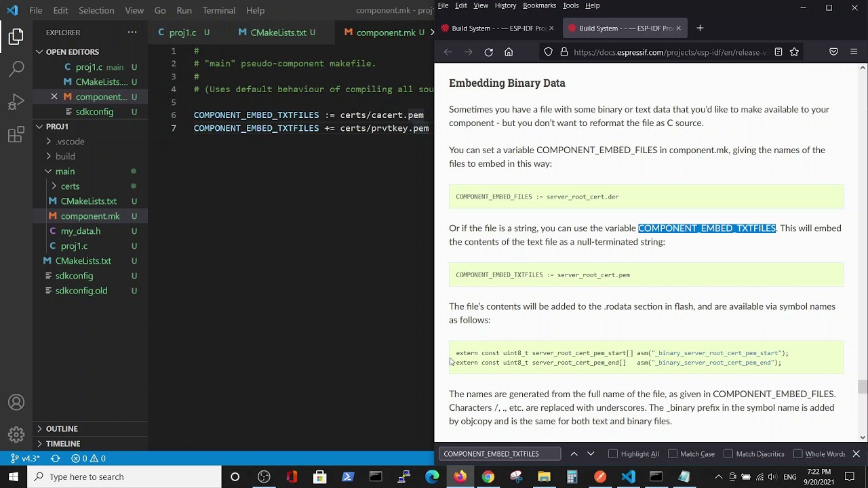Open the Extensions view in VS Code
Viewport: 868px width, 488px height.
[x=16, y=135]
